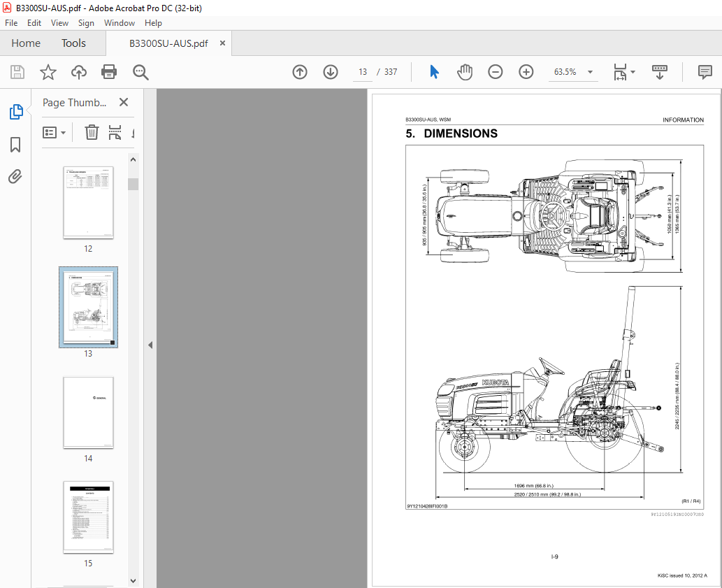This screenshot has width=722, height=588.
Task: Click the '5. DIMENSIONS' heading text
Action: point(452,134)
